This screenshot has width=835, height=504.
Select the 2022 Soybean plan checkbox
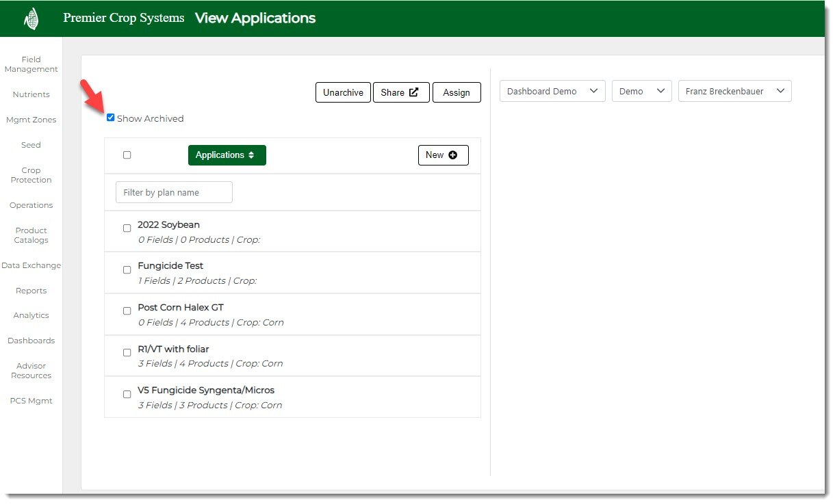pos(127,228)
